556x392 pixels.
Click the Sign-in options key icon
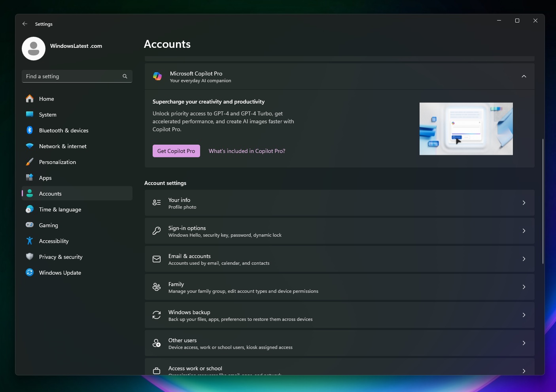[x=157, y=231]
